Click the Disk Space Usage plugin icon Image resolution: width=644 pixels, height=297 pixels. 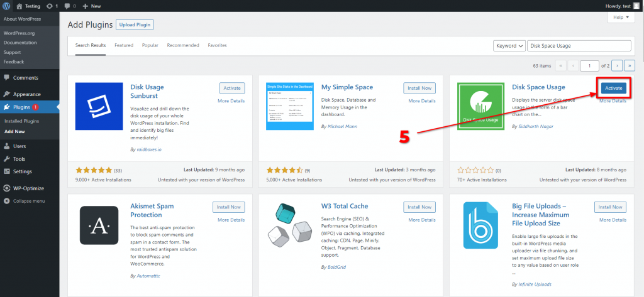(x=481, y=106)
